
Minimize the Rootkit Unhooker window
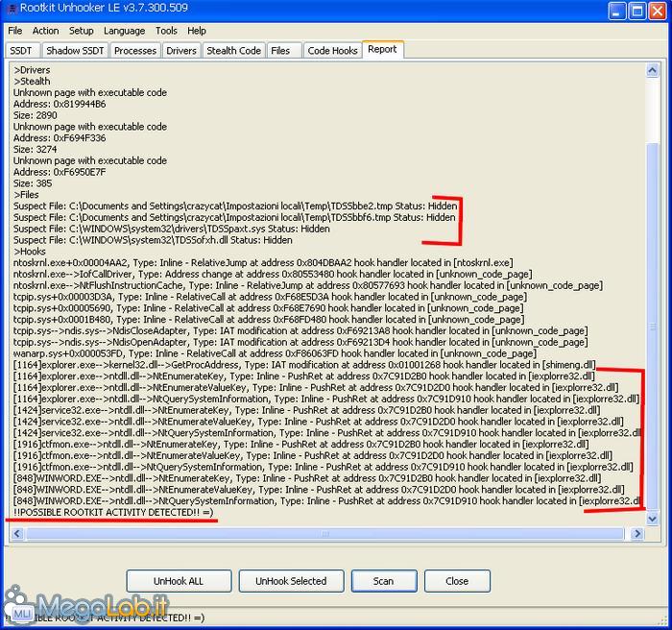(x=616, y=12)
